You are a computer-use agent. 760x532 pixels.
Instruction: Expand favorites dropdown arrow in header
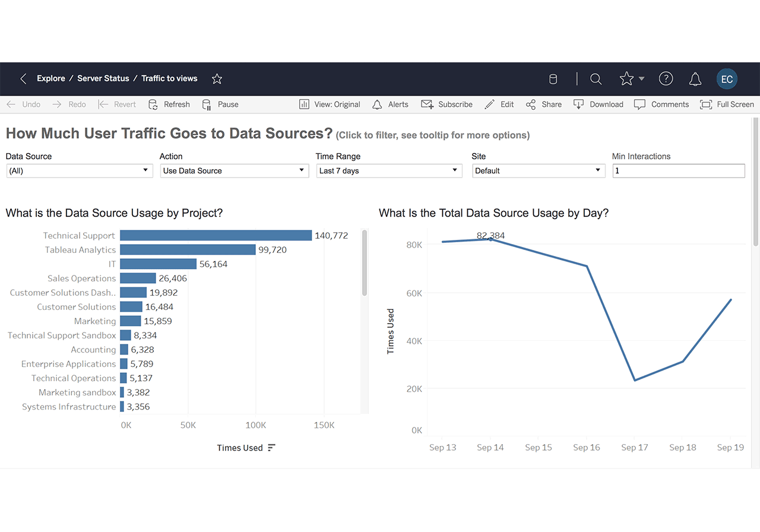click(641, 79)
